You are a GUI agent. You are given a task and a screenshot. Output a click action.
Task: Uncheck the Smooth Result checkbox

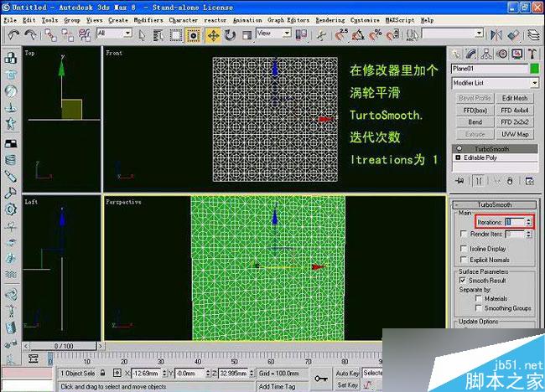[463, 280]
